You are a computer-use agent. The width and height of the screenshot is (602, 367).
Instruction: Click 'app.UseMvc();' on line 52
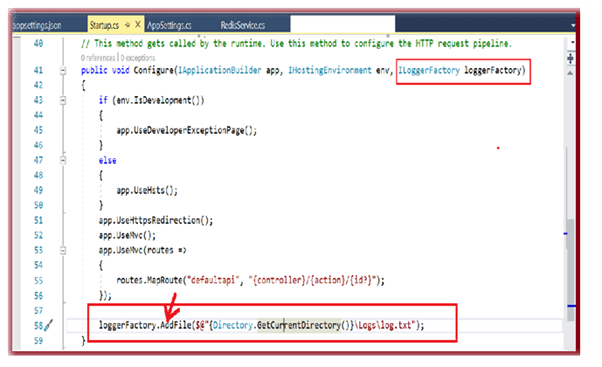pyautogui.click(x=127, y=235)
